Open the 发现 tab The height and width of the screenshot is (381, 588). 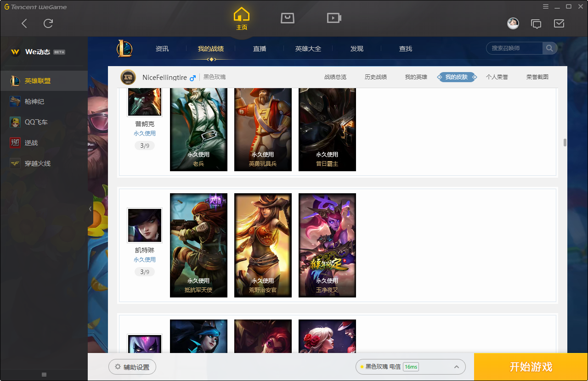tap(357, 49)
